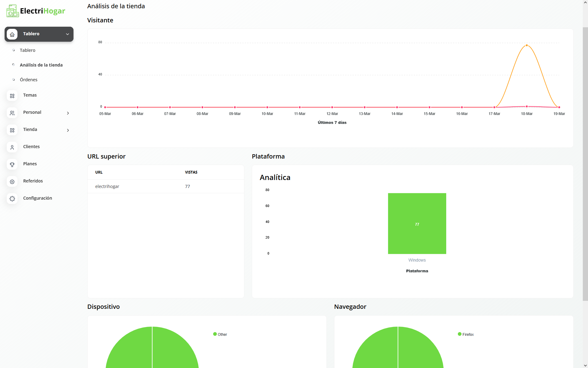Open the Referidos section

click(33, 181)
